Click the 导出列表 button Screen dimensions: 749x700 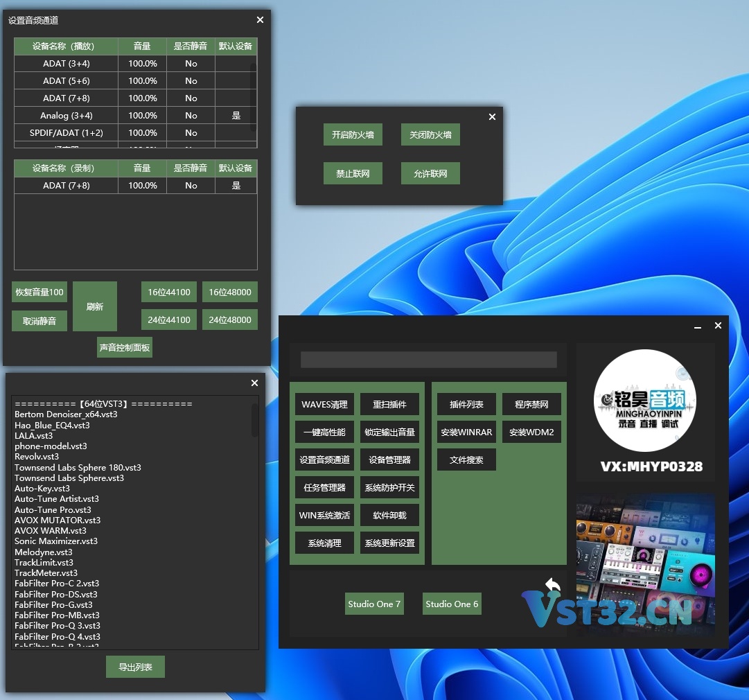tap(135, 667)
